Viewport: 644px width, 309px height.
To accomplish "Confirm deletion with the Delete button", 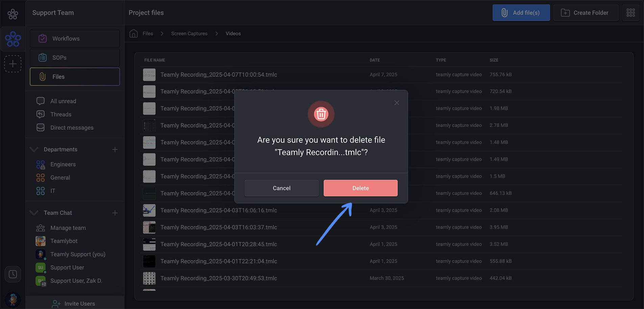I will (360, 188).
